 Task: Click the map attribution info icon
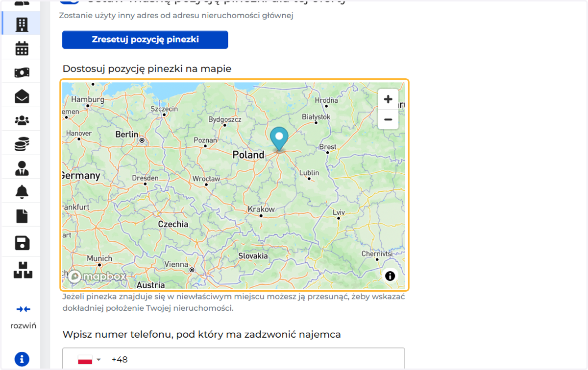[390, 276]
